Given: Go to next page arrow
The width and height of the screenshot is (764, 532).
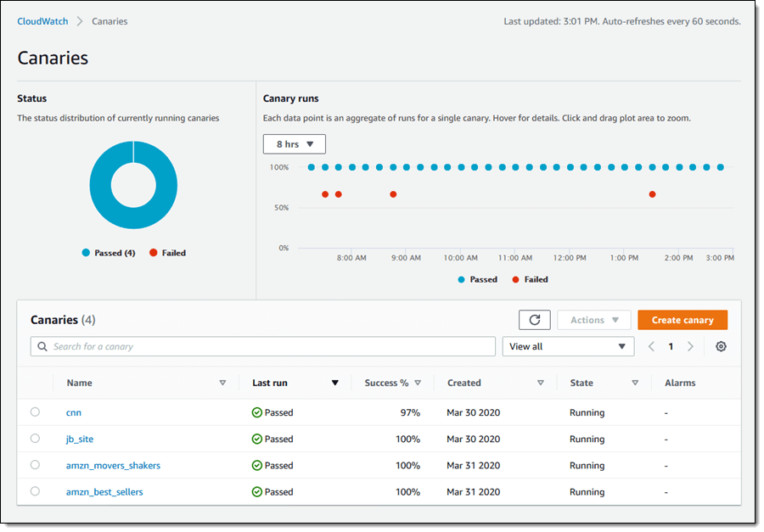Looking at the screenshot, I should 690,346.
